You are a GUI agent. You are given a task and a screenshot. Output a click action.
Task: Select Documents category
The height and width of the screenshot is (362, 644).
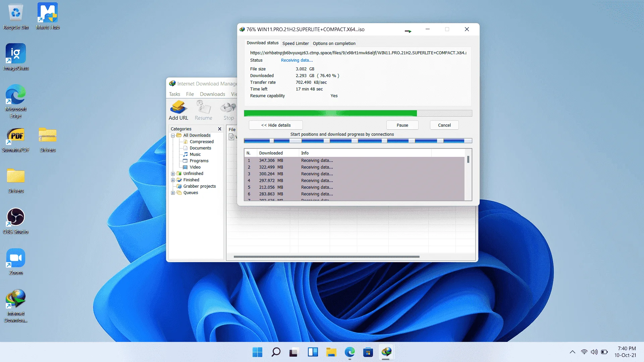(x=200, y=148)
